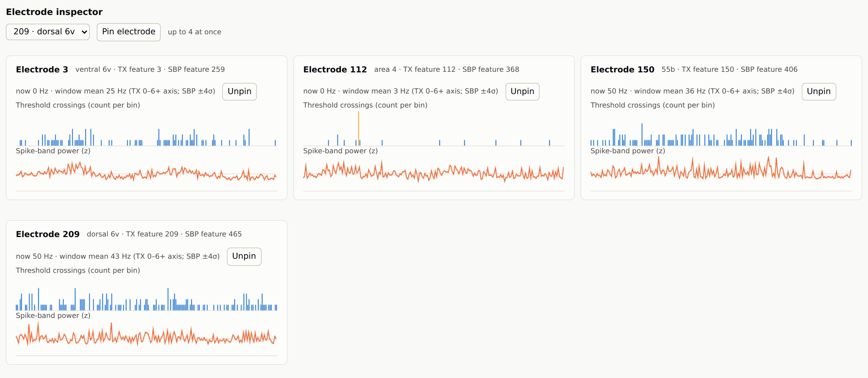Unpin Electrode 150
The height and width of the screenshot is (378, 868).
[x=818, y=91]
